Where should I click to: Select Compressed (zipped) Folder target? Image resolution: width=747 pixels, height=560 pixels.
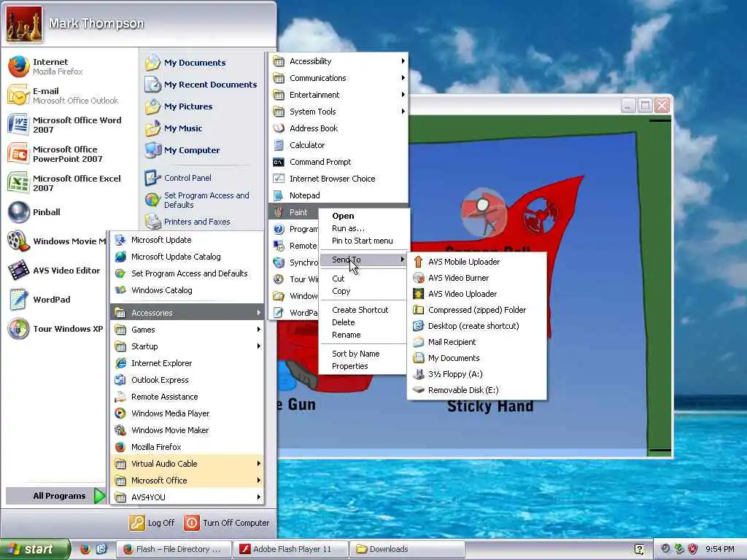point(477,309)
